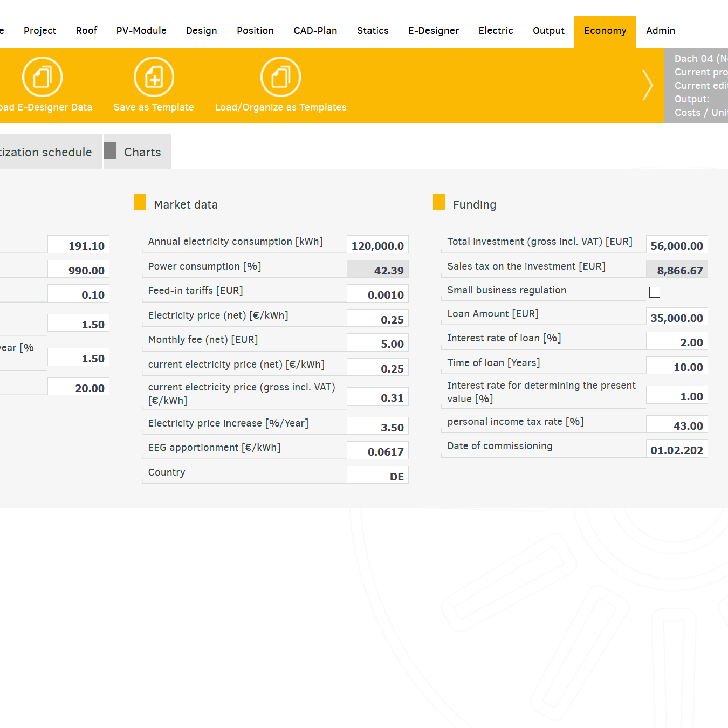Click the yellow Funding section marker
This screenshot has width=728, height=728.
pos(439,202)
